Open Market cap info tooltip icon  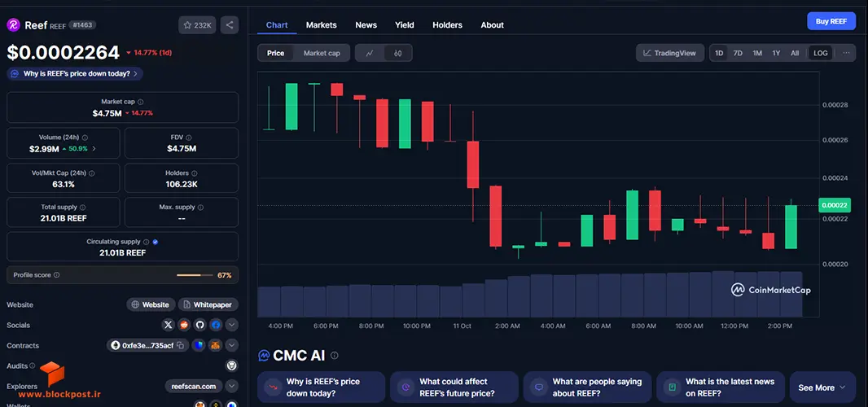(x=141, y=102)
